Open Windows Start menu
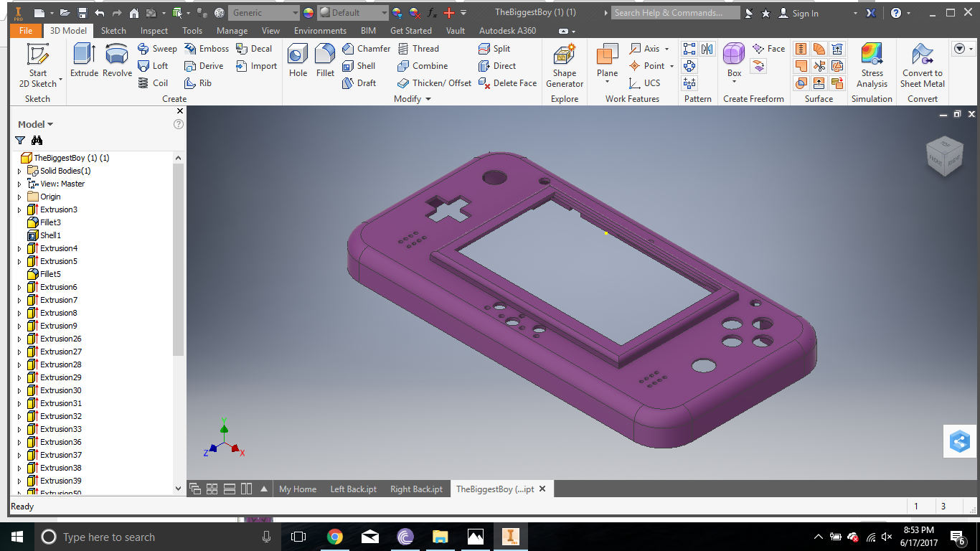 [17, 537]
